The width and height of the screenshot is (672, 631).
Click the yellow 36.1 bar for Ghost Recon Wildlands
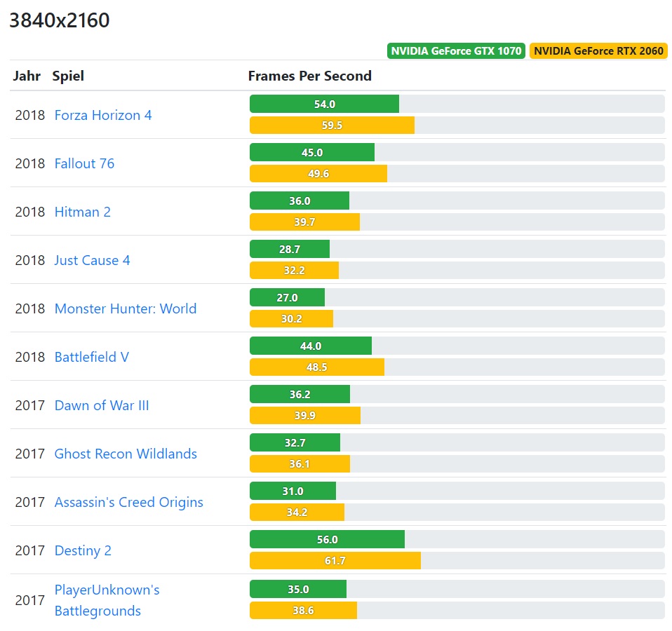[x=300, y=464]
